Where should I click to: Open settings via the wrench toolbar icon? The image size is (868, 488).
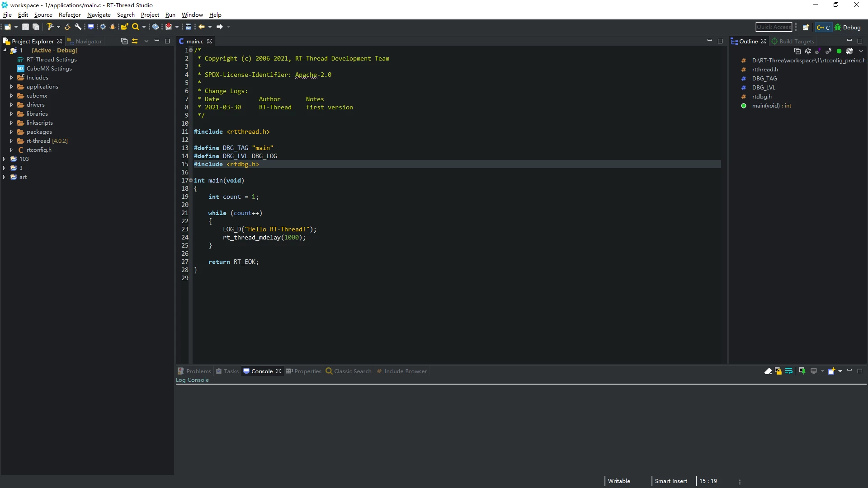[x=78, y=27]
